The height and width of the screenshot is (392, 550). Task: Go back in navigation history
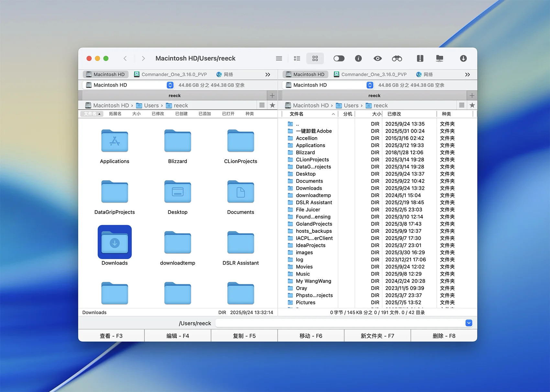tap(125, 59)
